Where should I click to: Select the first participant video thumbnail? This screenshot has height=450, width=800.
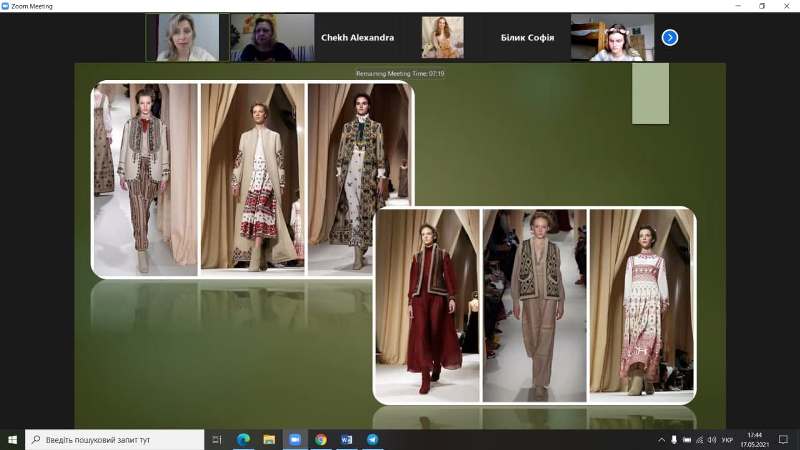click(x=187, y=38)
